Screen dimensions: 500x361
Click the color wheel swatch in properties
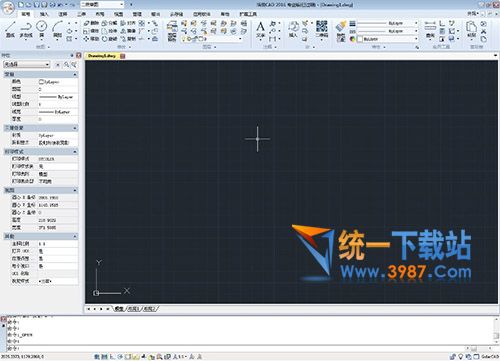tap(353, 39)
